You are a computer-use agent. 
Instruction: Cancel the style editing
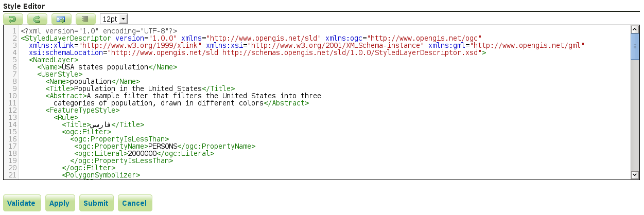(x=134, y=203)
